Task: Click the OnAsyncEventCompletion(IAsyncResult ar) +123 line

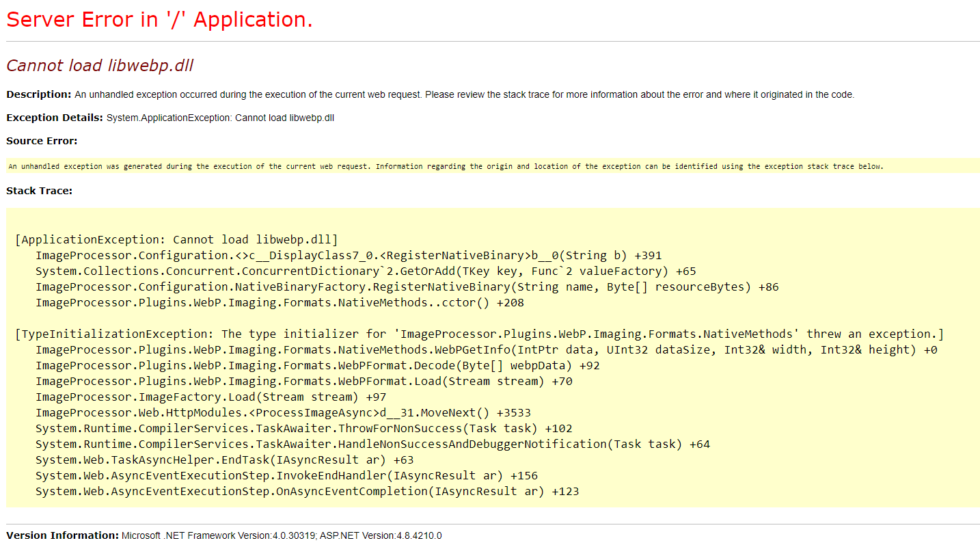Action: pos(308,491)
